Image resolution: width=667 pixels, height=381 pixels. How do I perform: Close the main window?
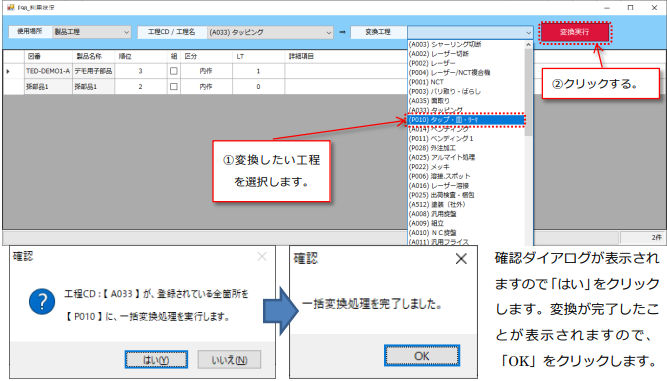point(654,8)
